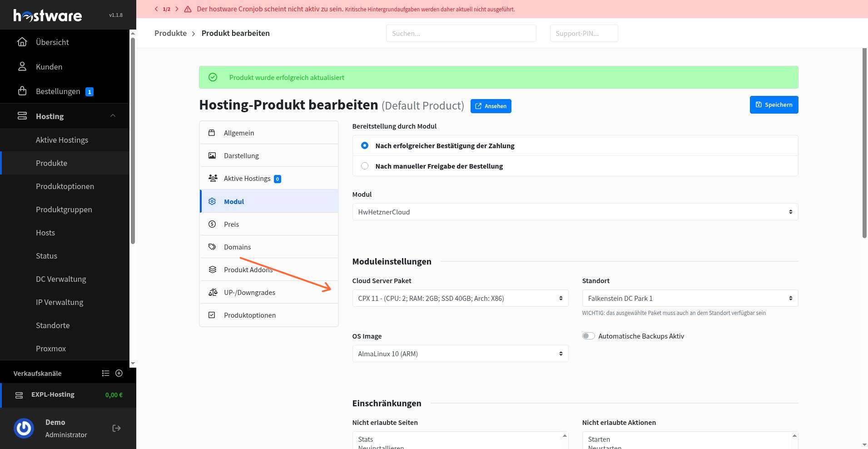Click the Ansehen button
This screenshot has width=868, height=449.
point(491,106)
